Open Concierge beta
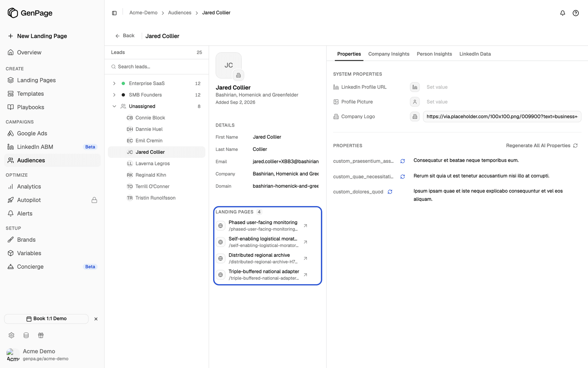This screenshot has height=368, width=588. click(52, 267)
